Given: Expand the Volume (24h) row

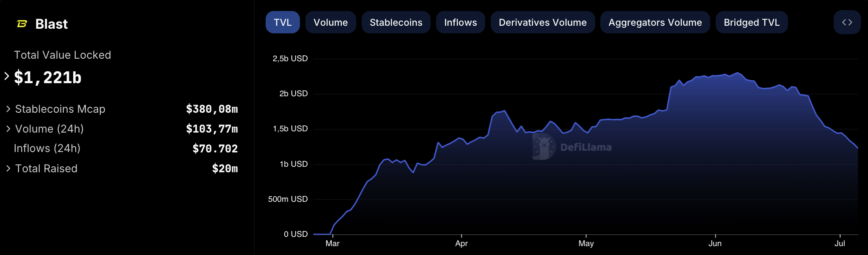Looking at the screenshot, I should pos(8,129).
